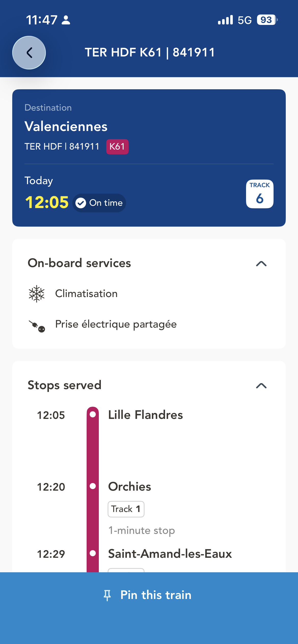Tap the back arrow button
Screen dimensions: 298x644
click(x=29, y=53)
